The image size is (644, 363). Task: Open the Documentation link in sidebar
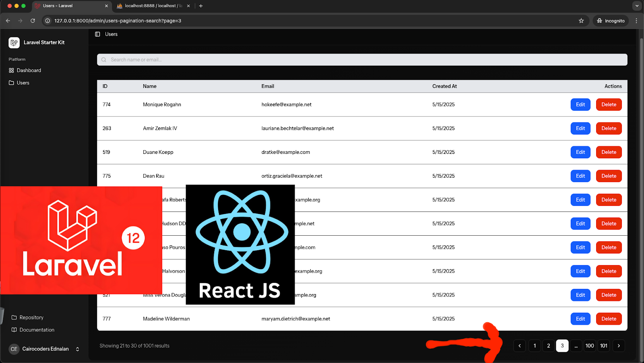click(x=33, y=330)
